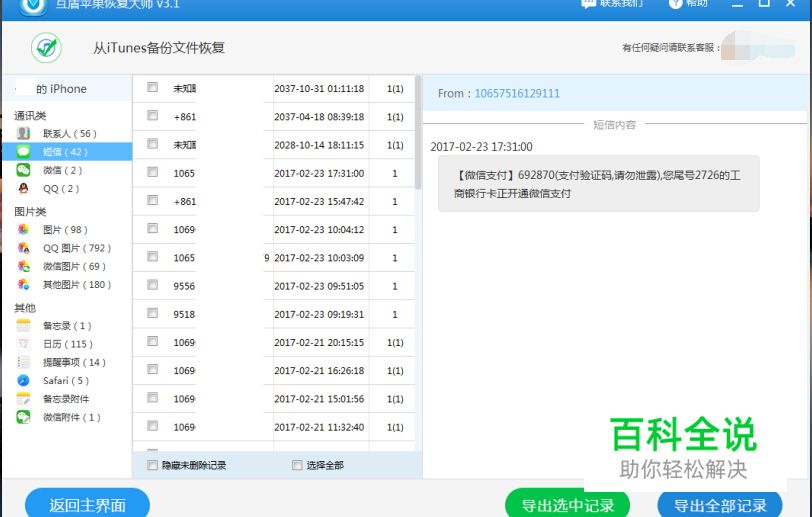Image resolution: width=812 pixels, height=517 pixels.
Task: Check the box for 2017-02-23 09:51:05 message
Action: (152, 284)
